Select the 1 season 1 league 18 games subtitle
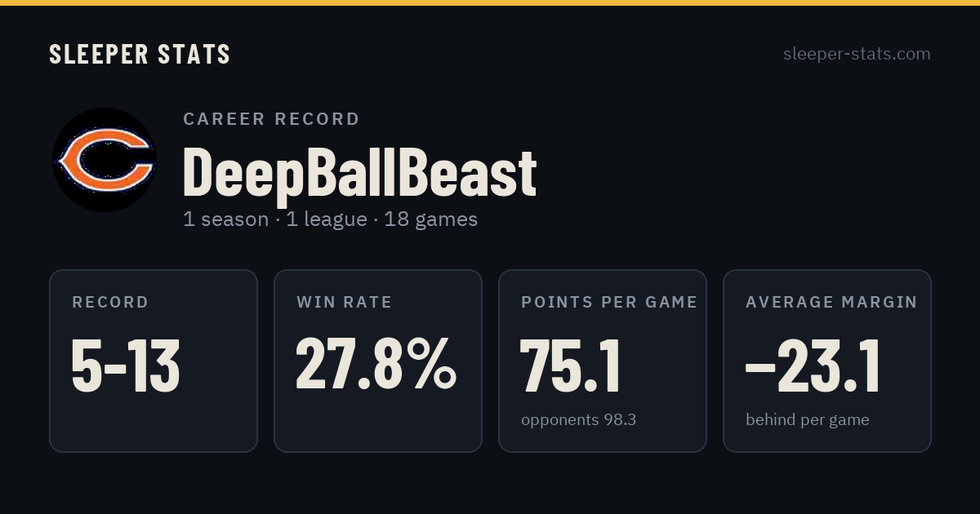Viewport: 980px width, 514px height. [330, 219]
